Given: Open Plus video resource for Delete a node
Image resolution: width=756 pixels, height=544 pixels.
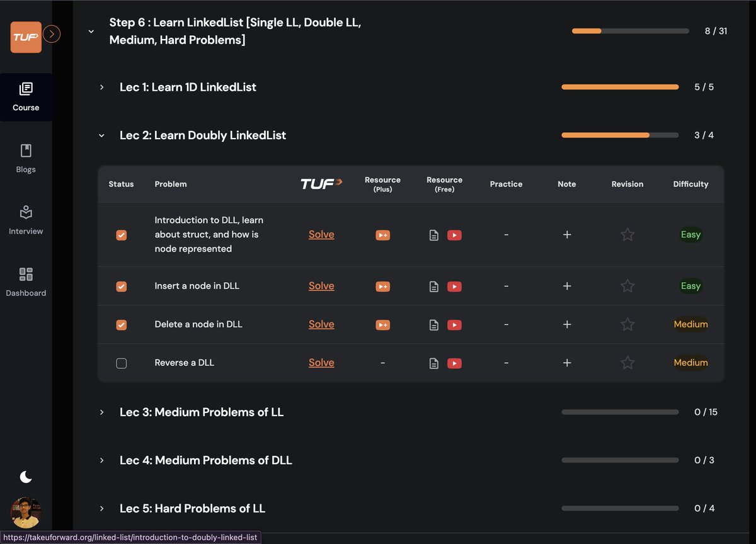Looking at the screenshot, I should click(382, 325).
